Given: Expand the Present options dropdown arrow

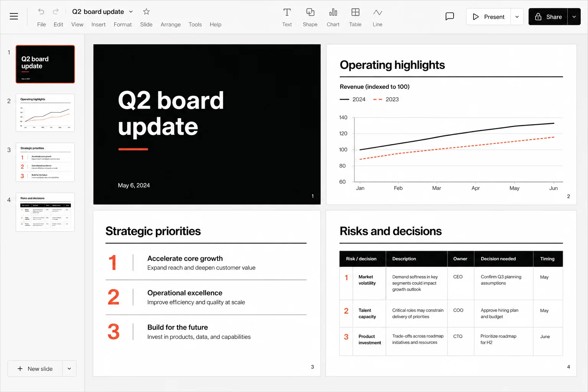Looking at the screenshot, I should coord(517,17).
